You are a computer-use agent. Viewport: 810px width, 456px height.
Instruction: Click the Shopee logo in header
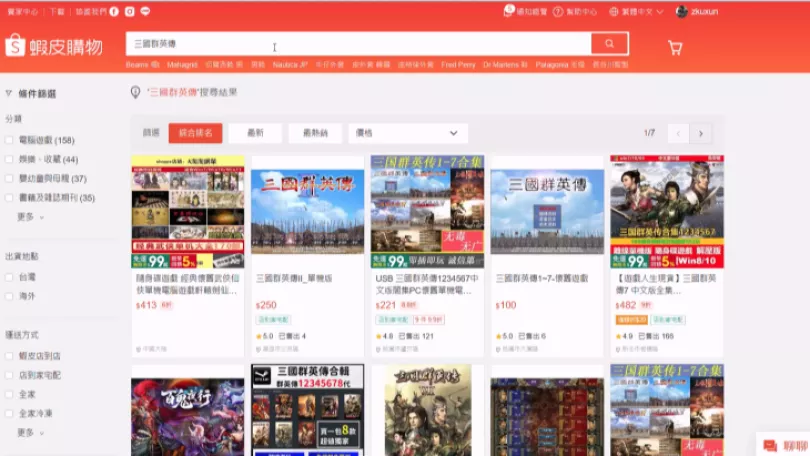54,46
